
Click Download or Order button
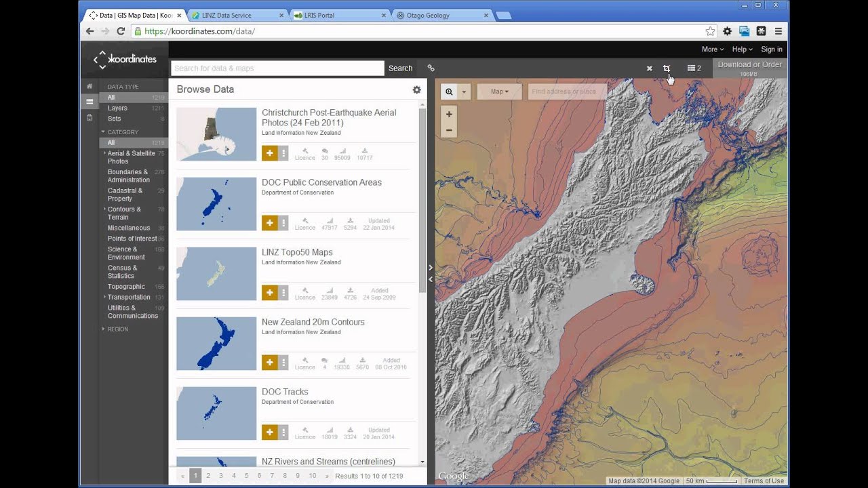tap(749, 68)
